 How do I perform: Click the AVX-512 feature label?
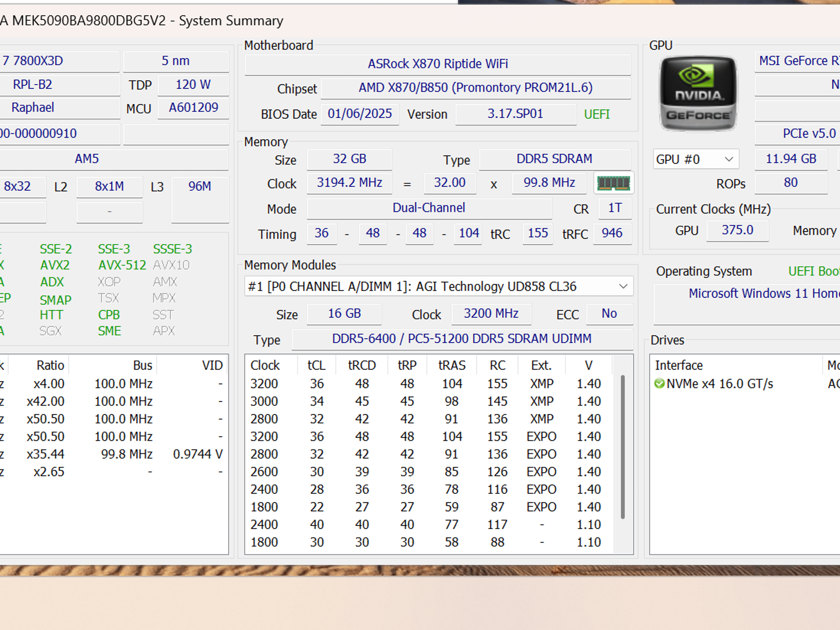coord(122,265)
